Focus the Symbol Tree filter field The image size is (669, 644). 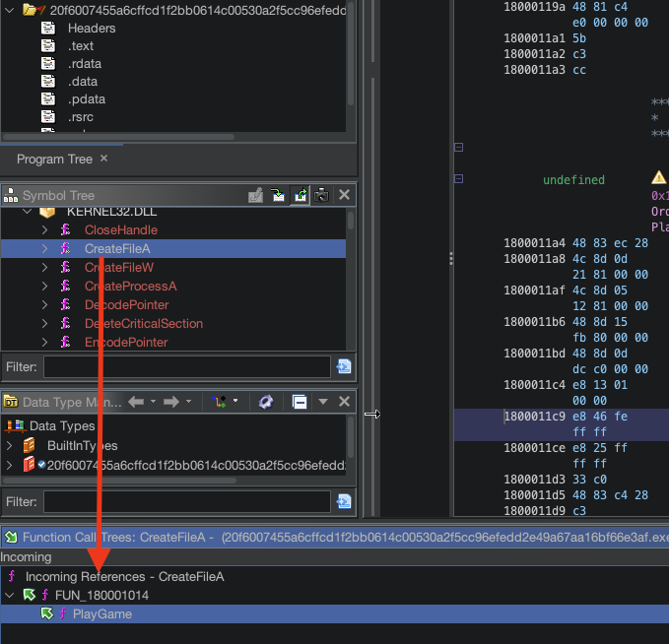[187, 366]
